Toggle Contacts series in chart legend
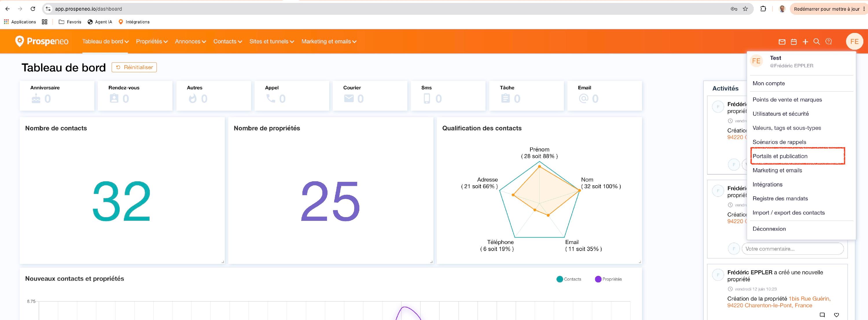868x320 pixels. point(569,279)
